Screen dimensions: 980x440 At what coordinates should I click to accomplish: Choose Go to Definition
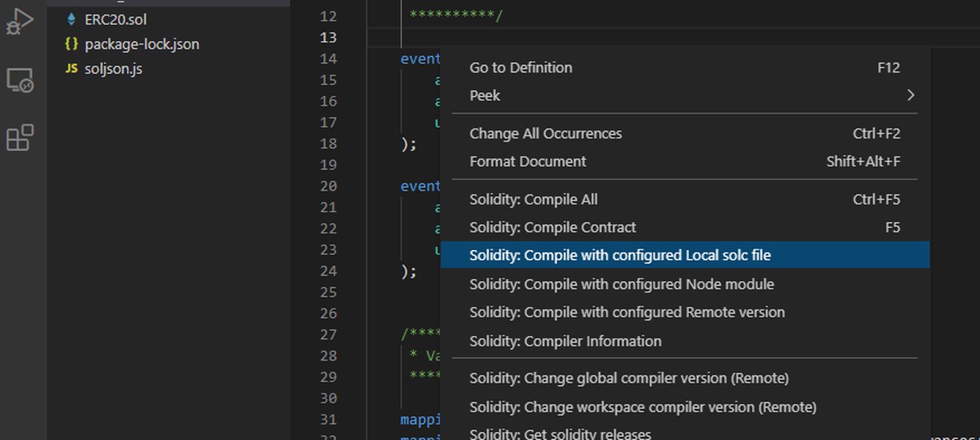[685, 67]
